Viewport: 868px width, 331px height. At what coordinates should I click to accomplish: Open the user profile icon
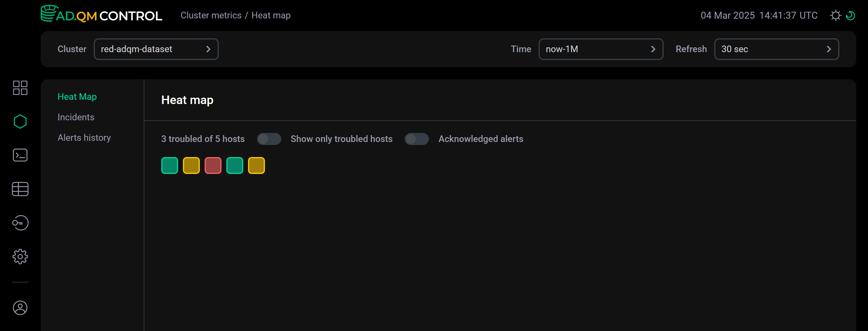coord(20,308)
